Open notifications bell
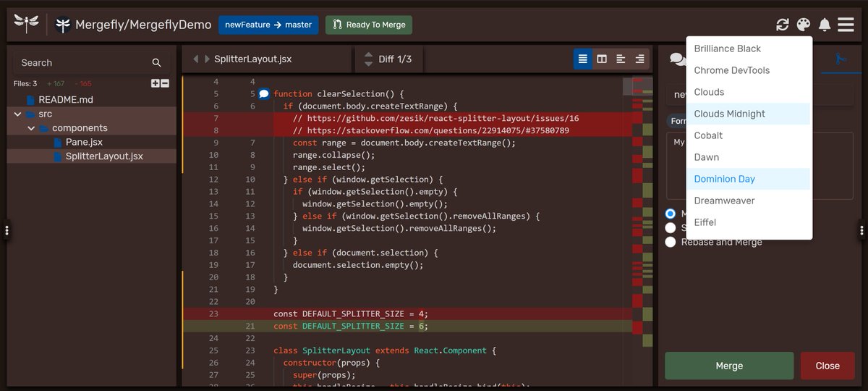The image size is (868, 391). tap(825, 25)
